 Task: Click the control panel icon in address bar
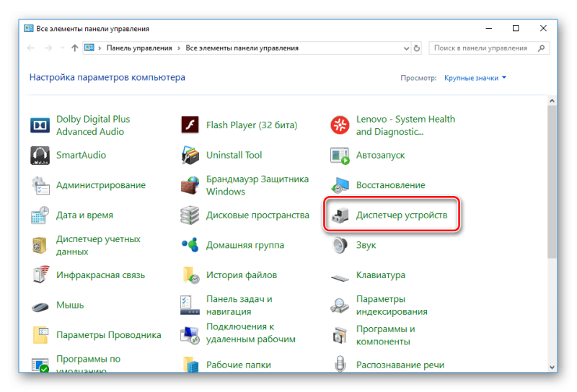89,48
